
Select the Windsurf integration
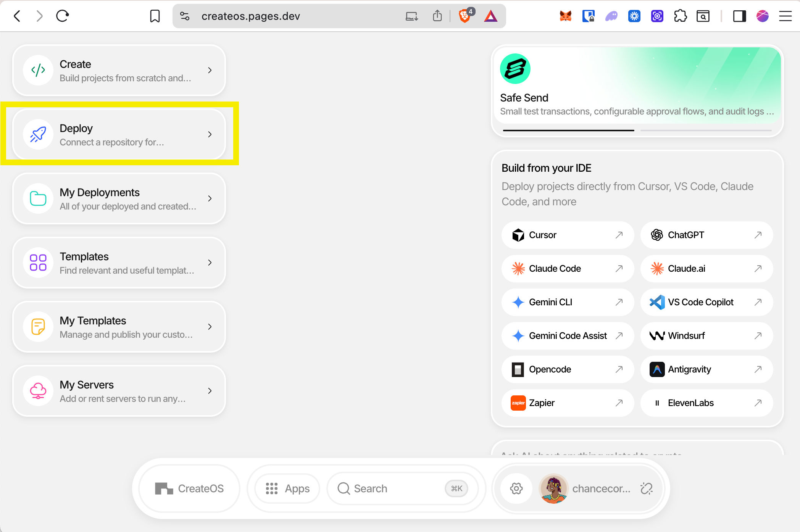tap(706, 336)
